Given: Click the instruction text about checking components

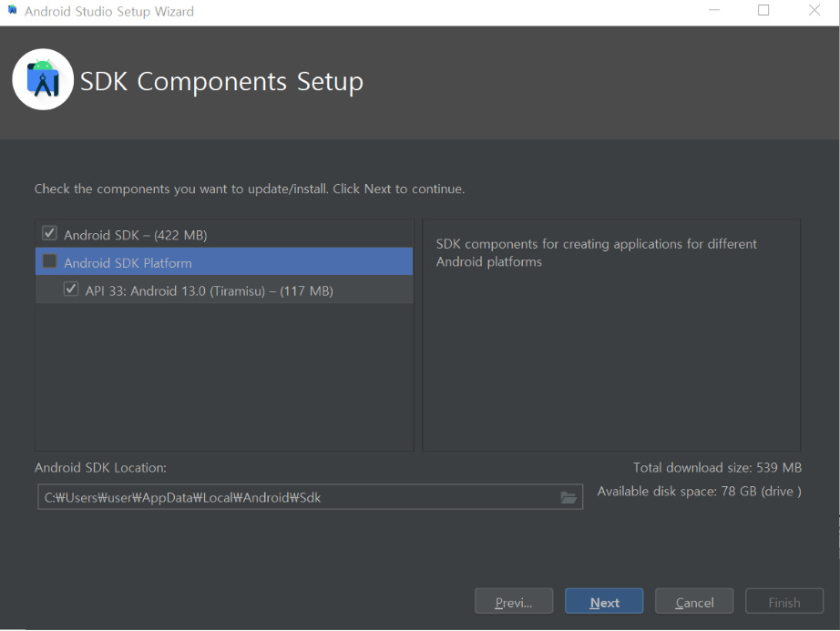Looking at the screenshot, I should click(250, 188).
